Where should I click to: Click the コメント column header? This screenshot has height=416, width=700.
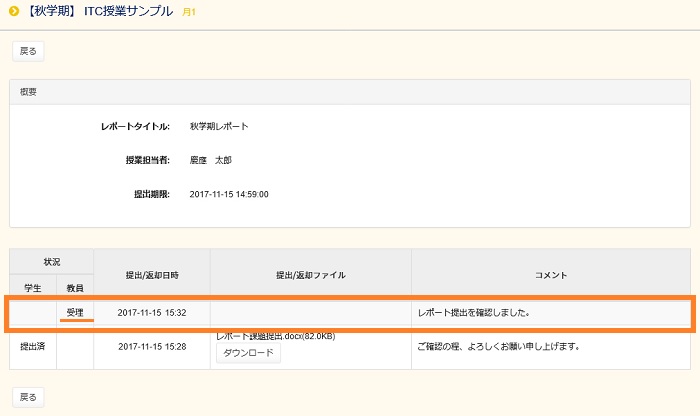(x=550, y=274)
